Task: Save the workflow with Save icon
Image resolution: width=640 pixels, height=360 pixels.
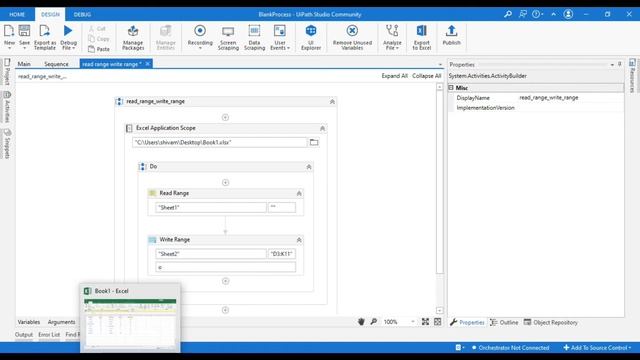Action: pos(24,31)
